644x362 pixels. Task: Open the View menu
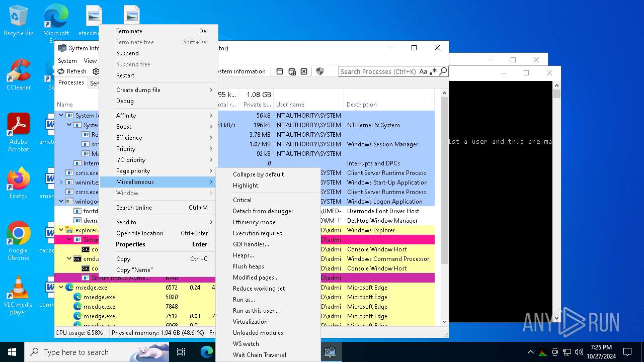90,60
